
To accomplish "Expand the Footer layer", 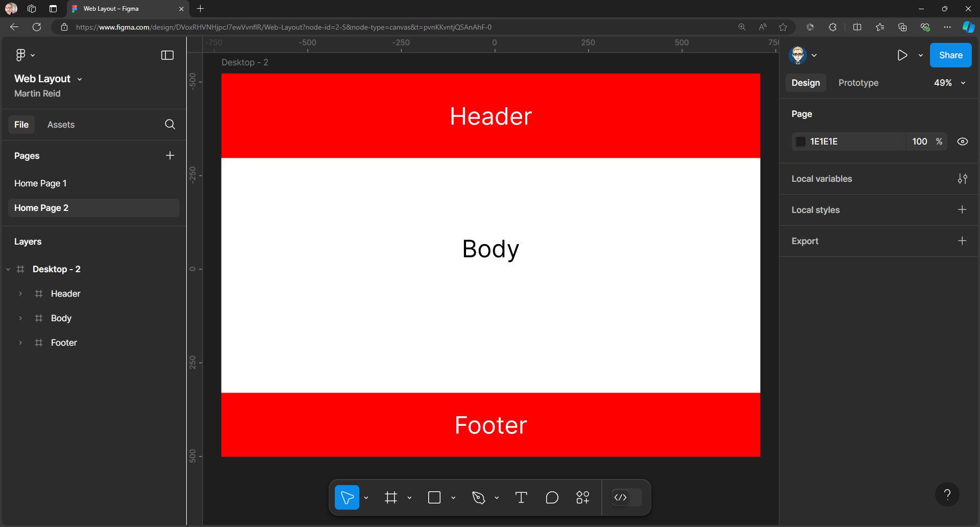I will (20, 343).
